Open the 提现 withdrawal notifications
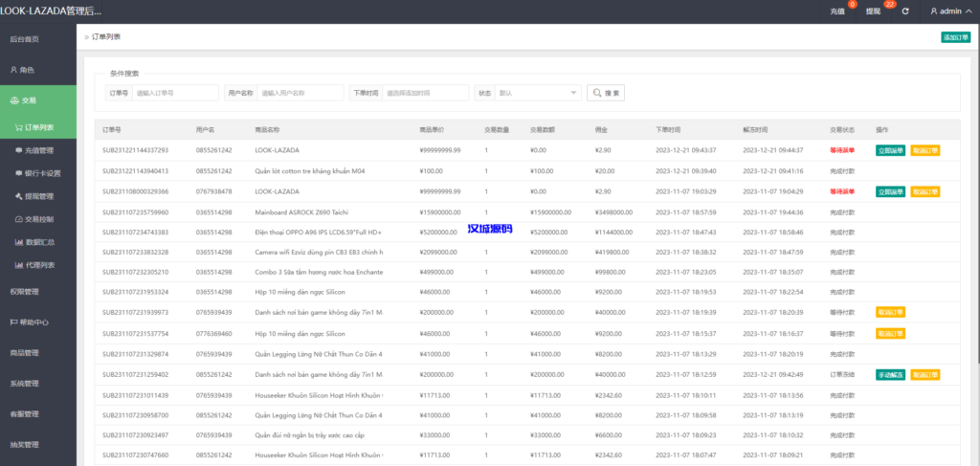The image size is (980, 466). [x=873, y=11]
